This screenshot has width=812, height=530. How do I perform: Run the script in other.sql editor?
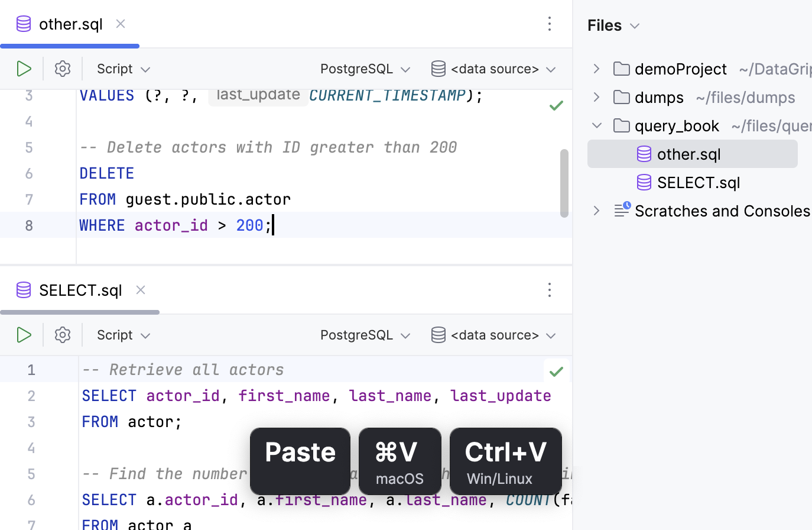[24, 69]
